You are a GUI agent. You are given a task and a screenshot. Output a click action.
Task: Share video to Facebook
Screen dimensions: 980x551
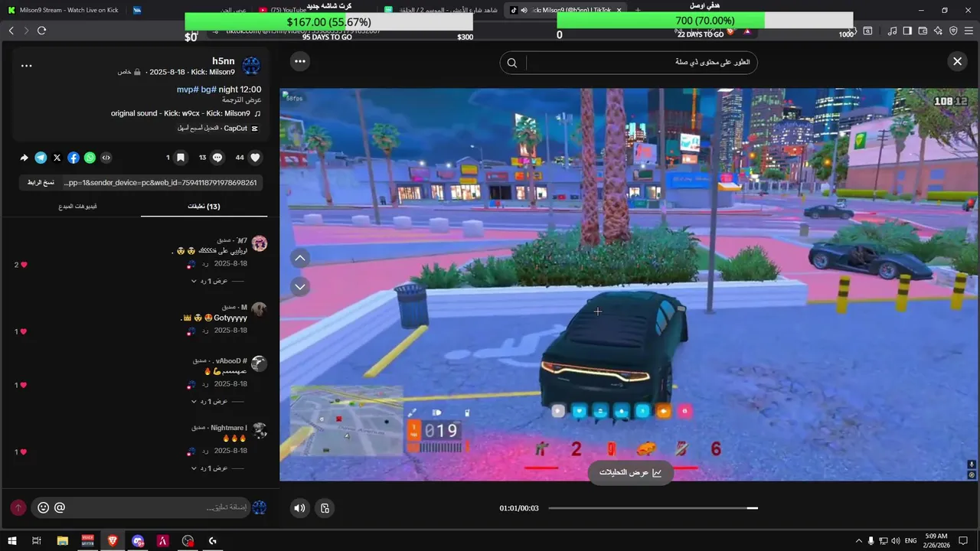pos(73,158)
